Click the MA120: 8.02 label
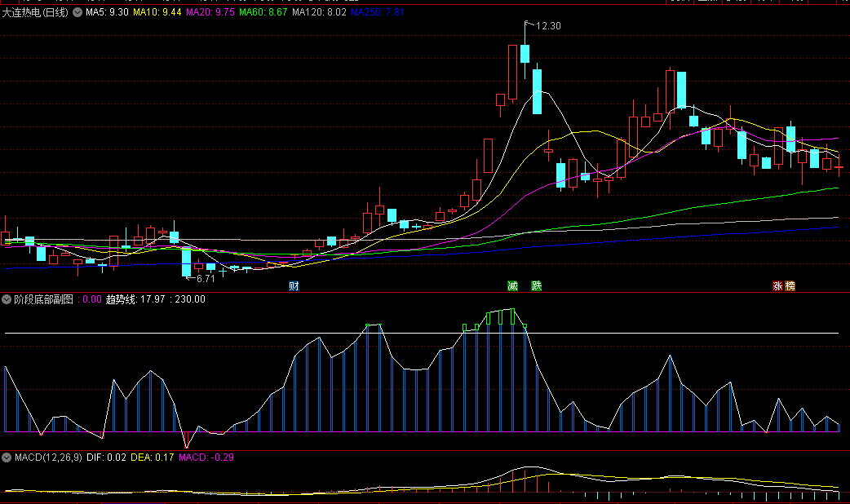Viewport: 850px width, 504px height. [319, 13]
